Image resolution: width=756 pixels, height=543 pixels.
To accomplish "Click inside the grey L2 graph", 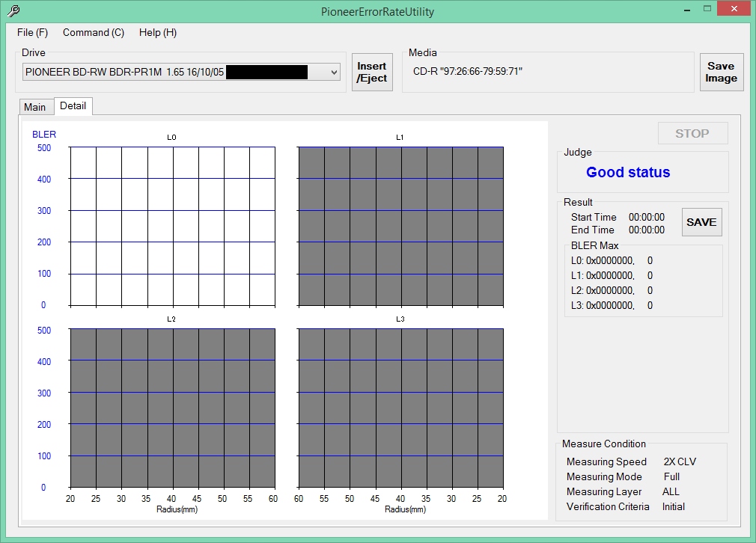I will pos(172,408).
